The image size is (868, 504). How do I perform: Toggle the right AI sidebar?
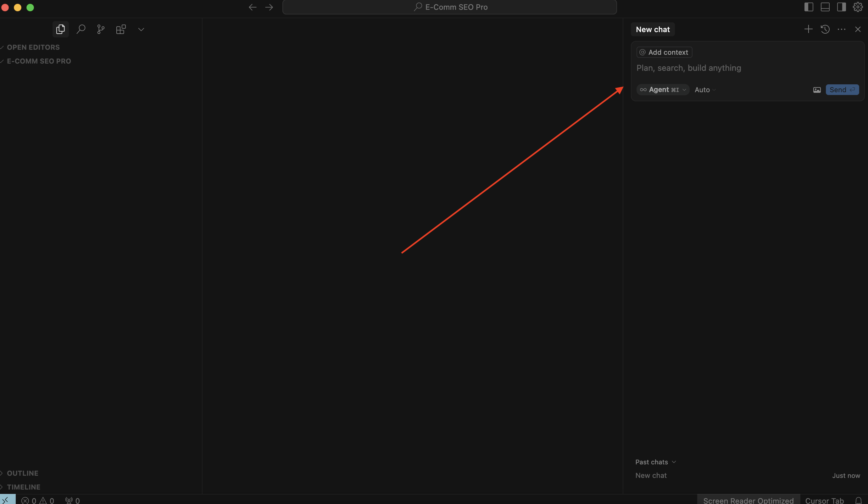[841, 7]
